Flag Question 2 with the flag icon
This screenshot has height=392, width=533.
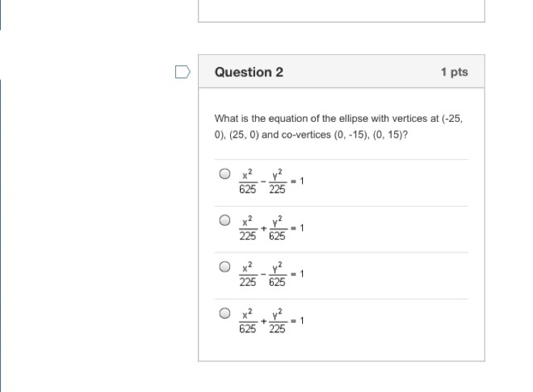click(x=182, y=72)
